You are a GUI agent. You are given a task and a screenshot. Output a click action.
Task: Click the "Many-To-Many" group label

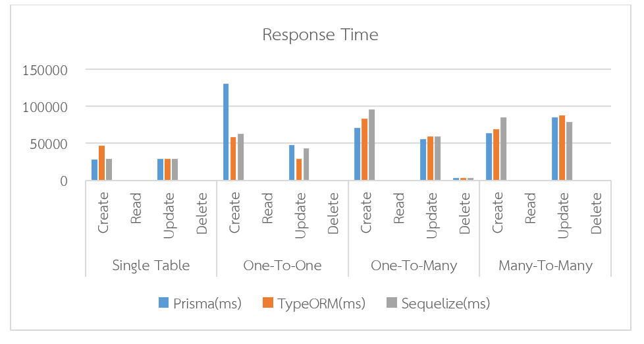pos(545,266)
